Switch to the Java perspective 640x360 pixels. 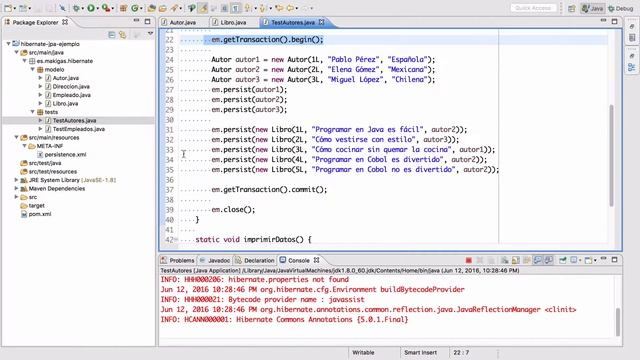(593, 8)
